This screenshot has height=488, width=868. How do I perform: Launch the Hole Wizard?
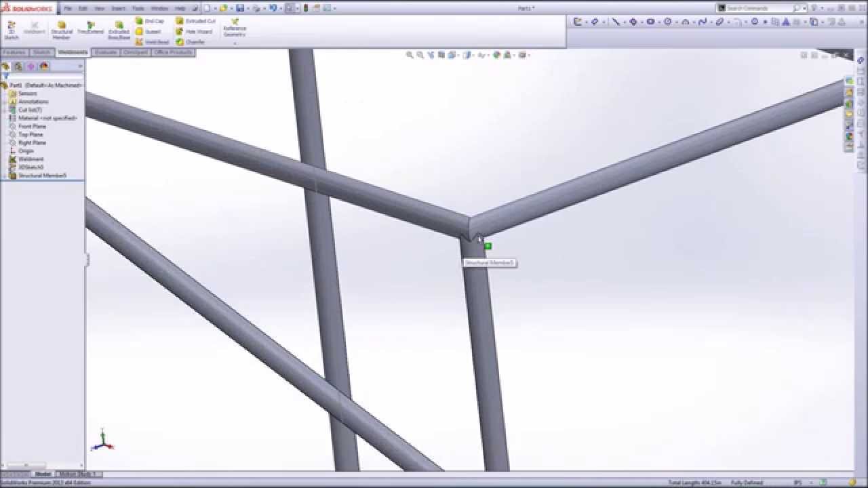coord(196,31)
